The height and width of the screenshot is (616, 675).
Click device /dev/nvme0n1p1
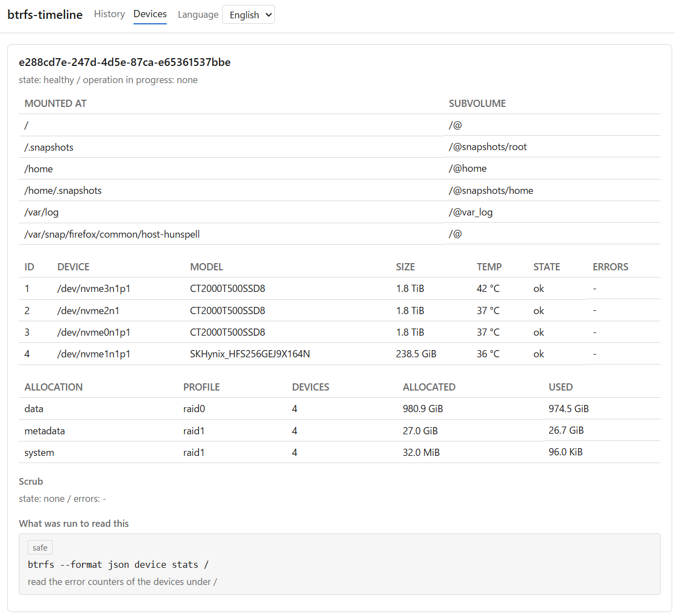[94, 332]
